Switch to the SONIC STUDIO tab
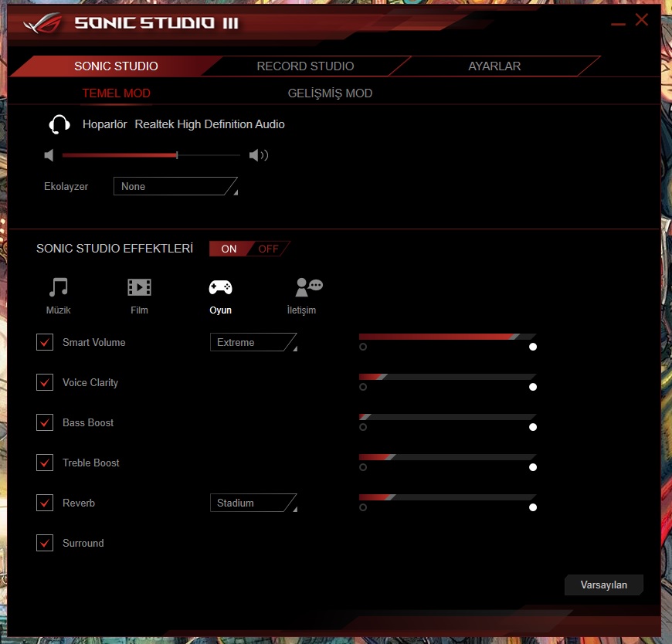 (116, 66)
